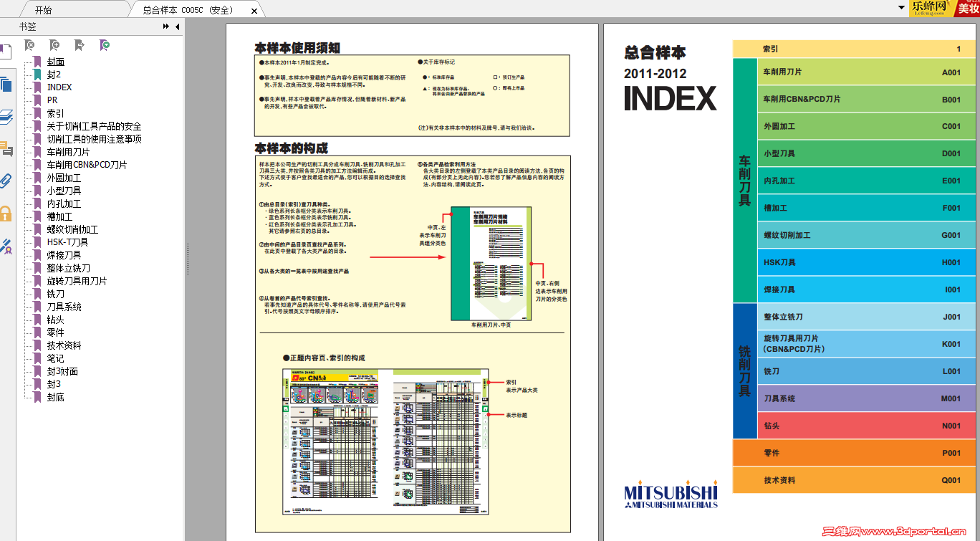The height and width of the screenshot is (541, 980).
Task: Select the 螺纹切削加工 bookmark
Action: [73, 229]
